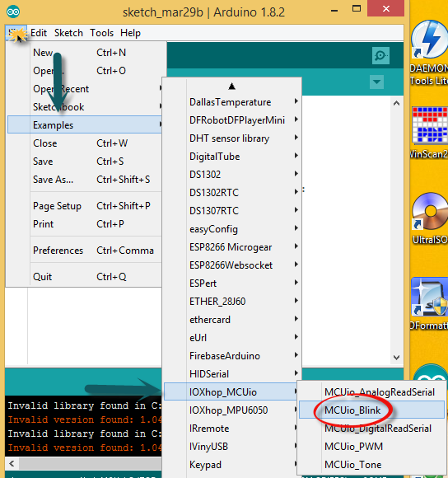Expand DHT sensor library examples

[232, 138]
